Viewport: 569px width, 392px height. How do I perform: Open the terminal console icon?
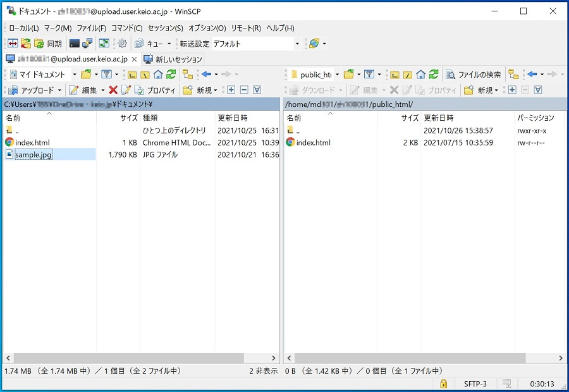[x=75, y=44]
